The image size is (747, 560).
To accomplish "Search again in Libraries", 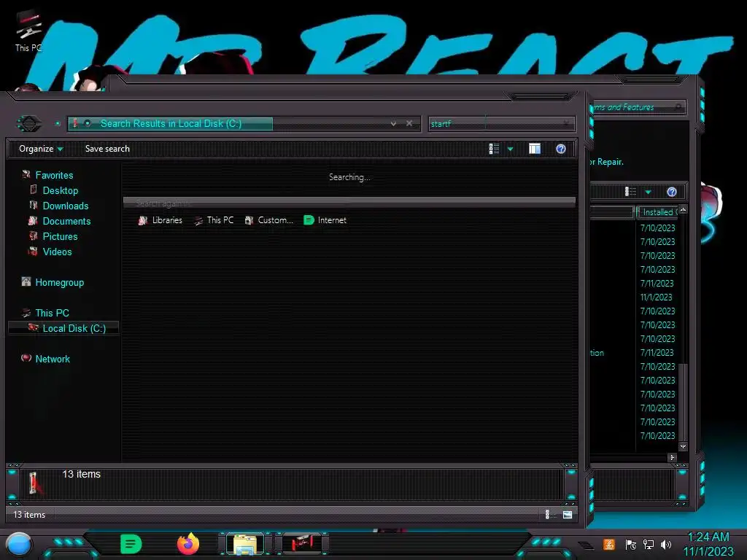I will pyautogui.click(x=160, y=220).
